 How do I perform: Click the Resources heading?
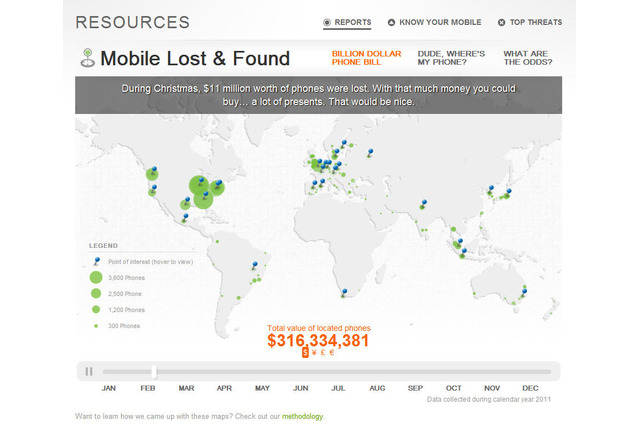pos(132,22)
